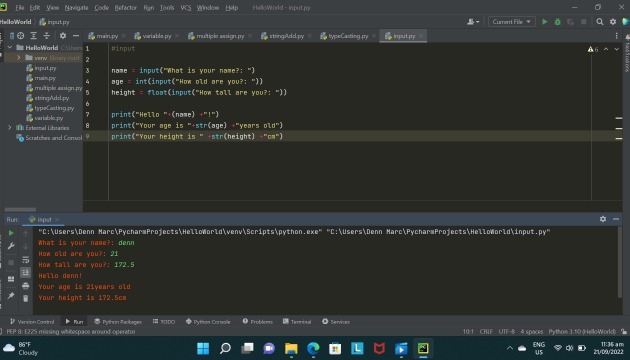Open input.py in project tree

pos(41,68)
